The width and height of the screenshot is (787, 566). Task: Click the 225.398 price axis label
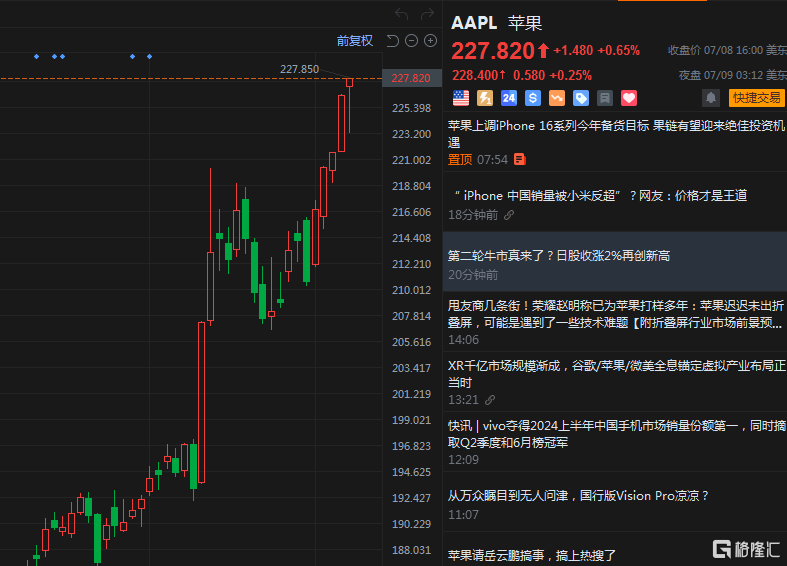point(411,108)
